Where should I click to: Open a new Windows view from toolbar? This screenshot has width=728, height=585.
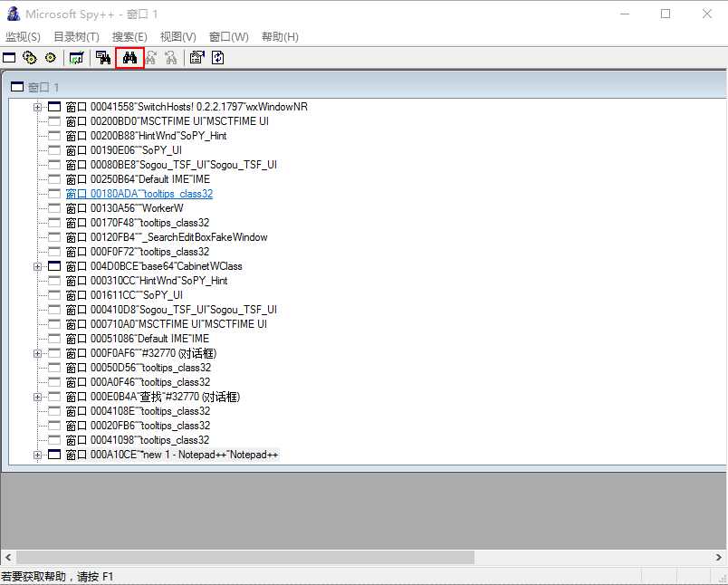[x=9, y=58]
